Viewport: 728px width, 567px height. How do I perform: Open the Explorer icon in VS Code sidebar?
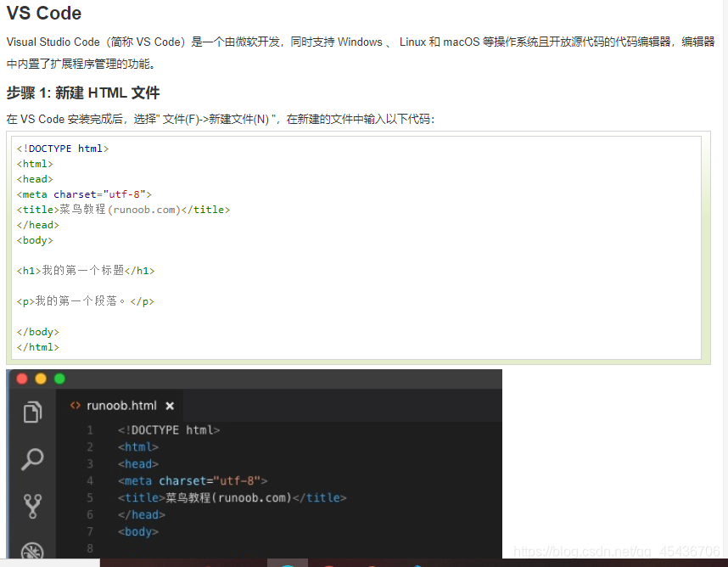point(32,412)
